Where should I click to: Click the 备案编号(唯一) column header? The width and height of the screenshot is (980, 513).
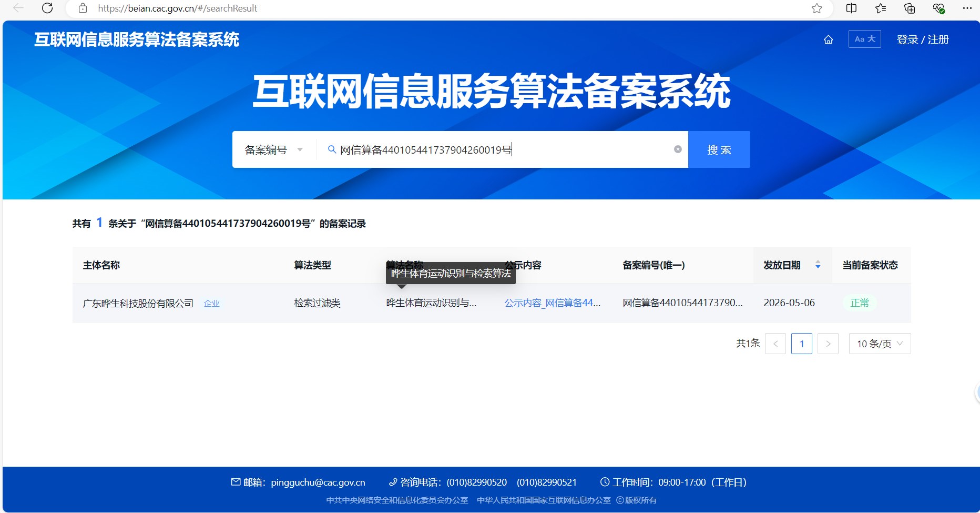click(x=654, y=265)
